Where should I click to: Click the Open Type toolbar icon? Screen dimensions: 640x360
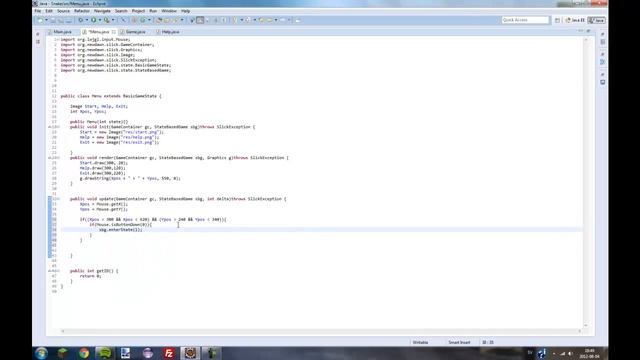(159, 20)
